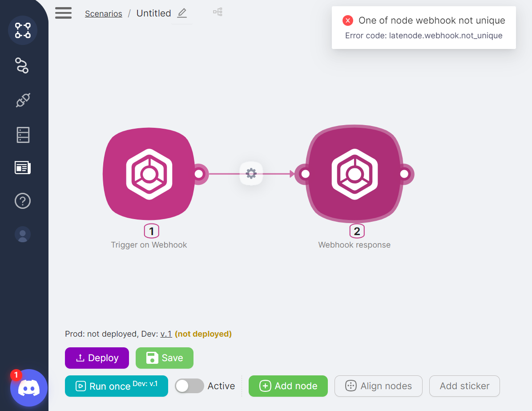Screen dimensions: 532x411
Task: Click the scenario tree structure icon
Action: (x=218, y=12)
